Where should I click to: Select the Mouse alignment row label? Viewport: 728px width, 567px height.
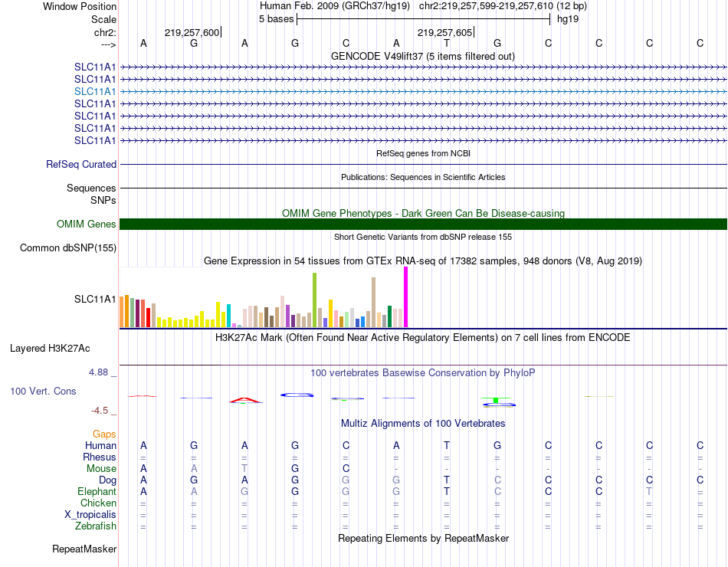point(101,469)
